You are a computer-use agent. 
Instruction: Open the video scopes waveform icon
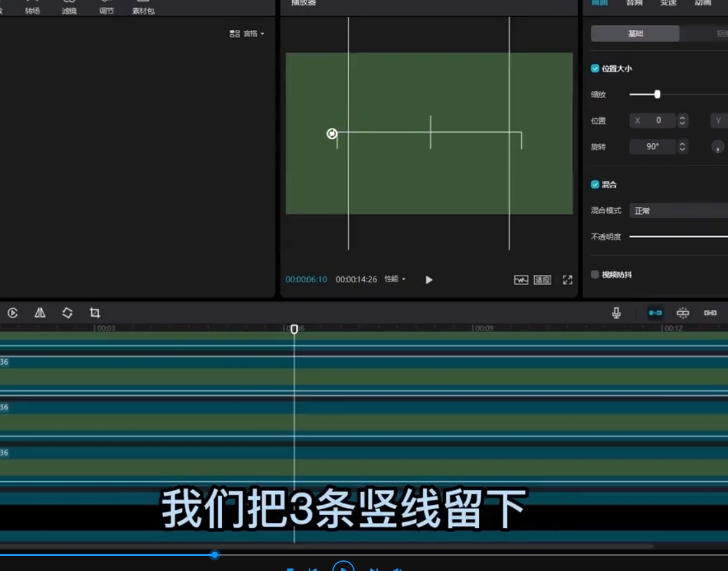[521, 280]
